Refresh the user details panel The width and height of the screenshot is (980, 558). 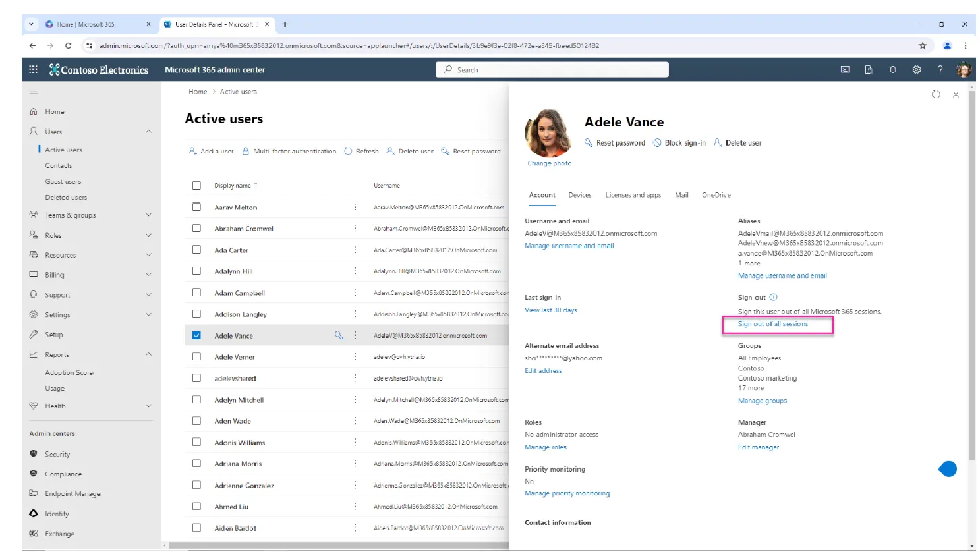click(936, 94)
